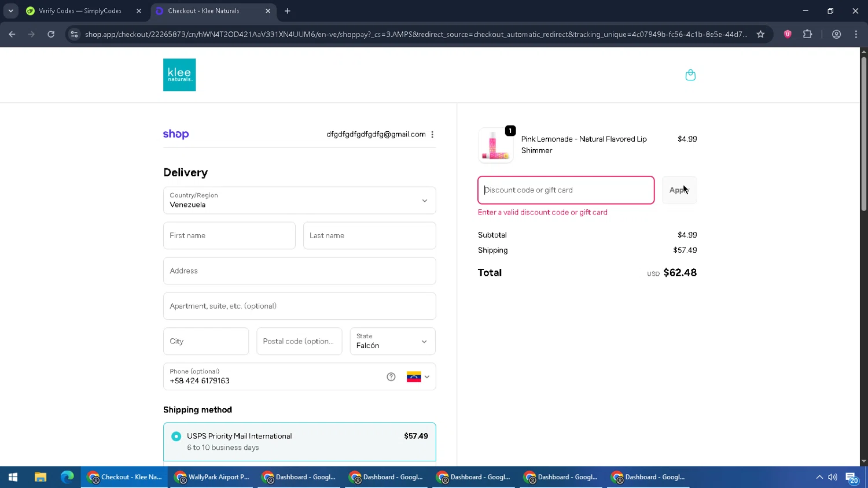Click the Last name field
868x488 pixels.
(369, 236)
